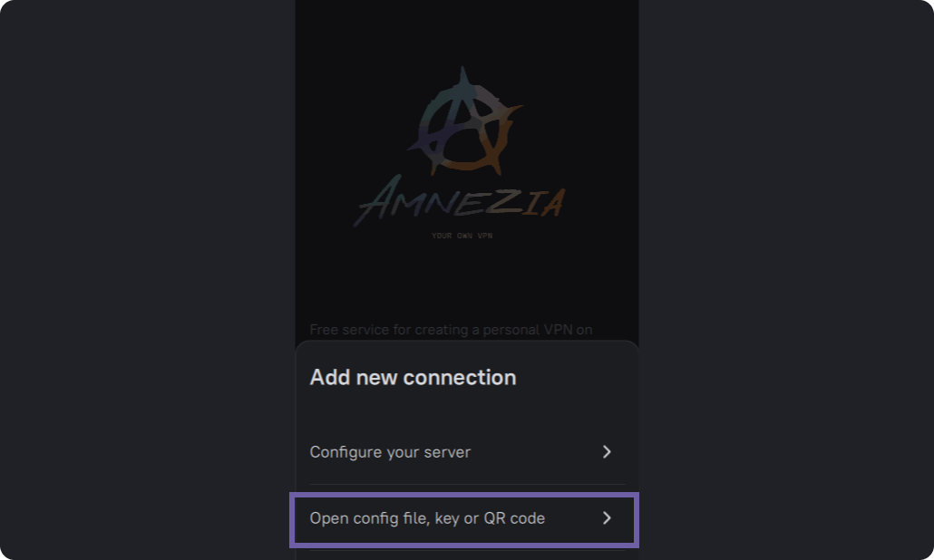Select the "Configure your server" label
This screenshot has height=560, width=934.
390,451
